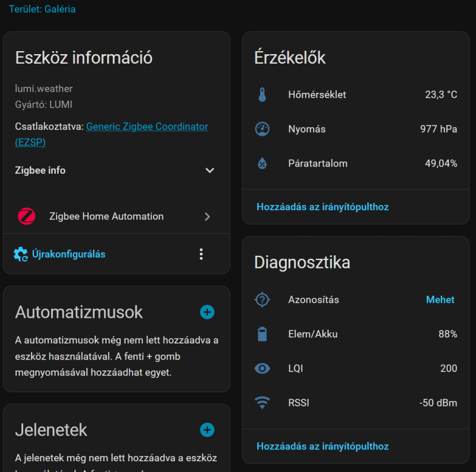
Task: Open the Terület: Galéria area link
Action: [42, 10]
